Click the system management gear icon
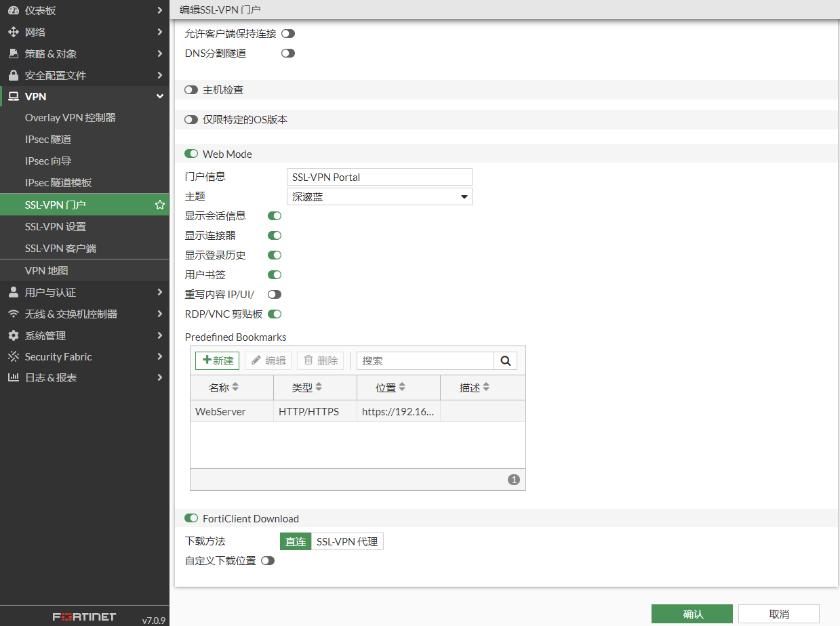Screen dimensions: 840x626 [13, 335]
